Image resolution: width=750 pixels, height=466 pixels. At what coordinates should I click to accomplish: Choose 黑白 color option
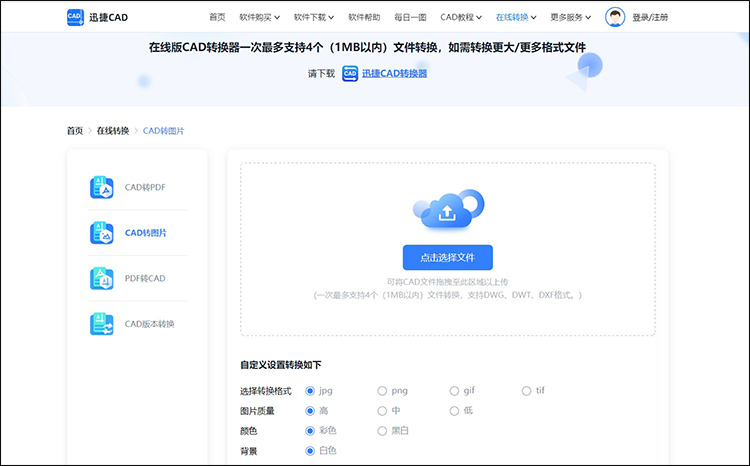pos(382,431)
